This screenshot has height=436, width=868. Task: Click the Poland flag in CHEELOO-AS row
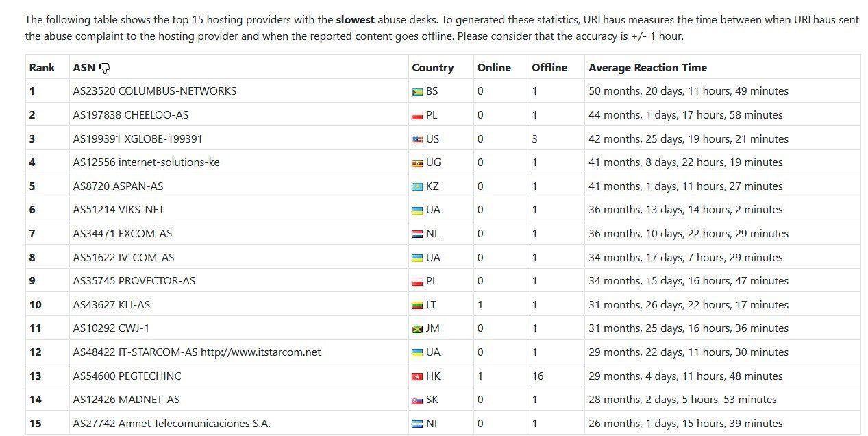(x=417, y=115)
